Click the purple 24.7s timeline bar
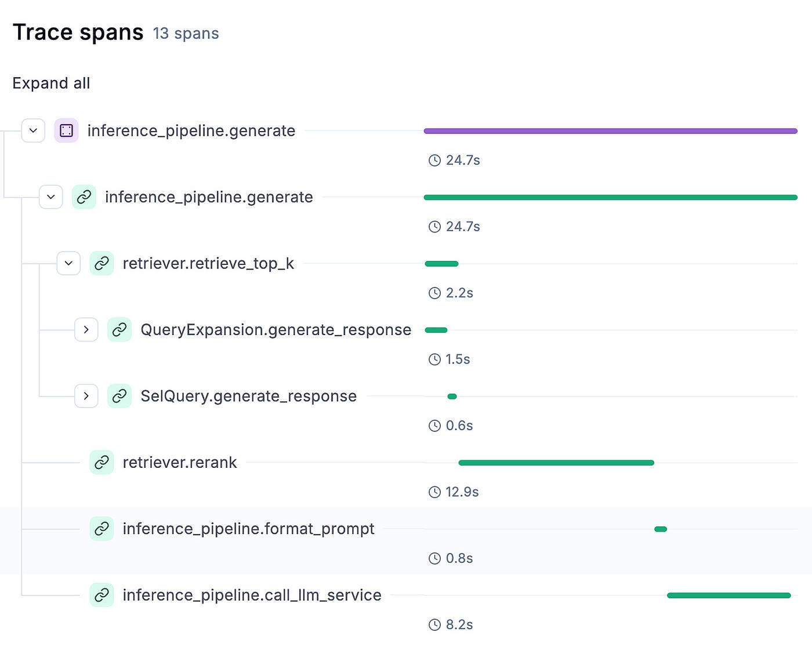This screenshot has width=812, height=658. 611,131
